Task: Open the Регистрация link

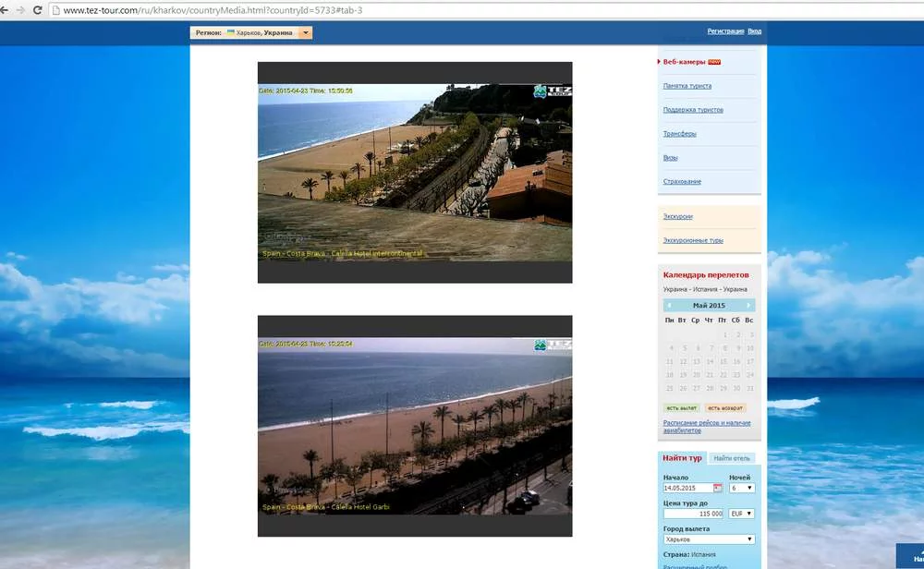Action: coord(725,31)
